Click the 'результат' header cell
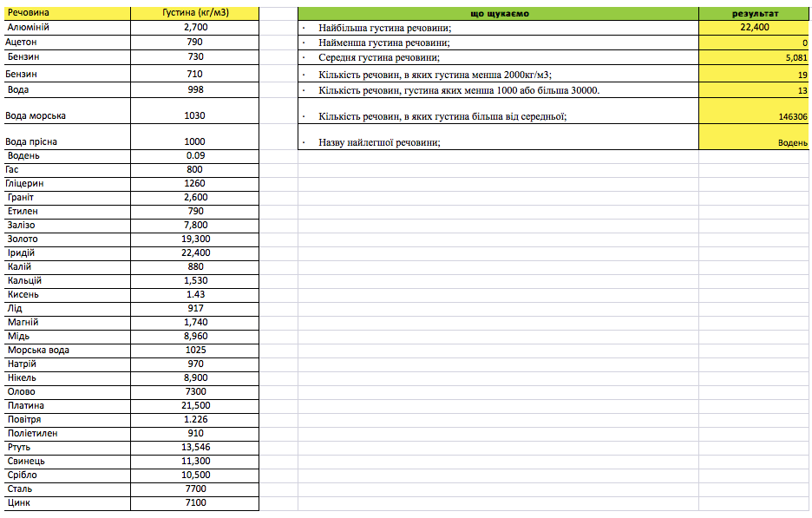Screen dimensions: 812x518 [754, 14]
